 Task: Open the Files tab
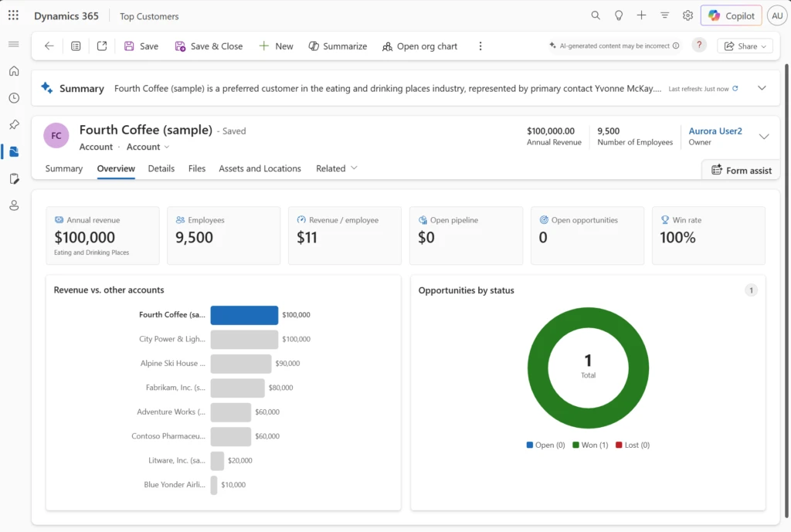point(197,168)
